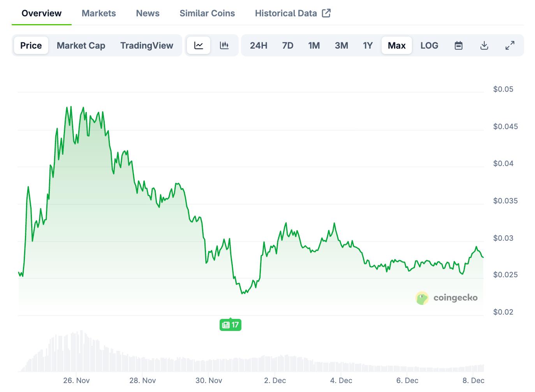Select the Price chart mode
Image resolution: width=535 pixels, height=392 pixels.
31,45
